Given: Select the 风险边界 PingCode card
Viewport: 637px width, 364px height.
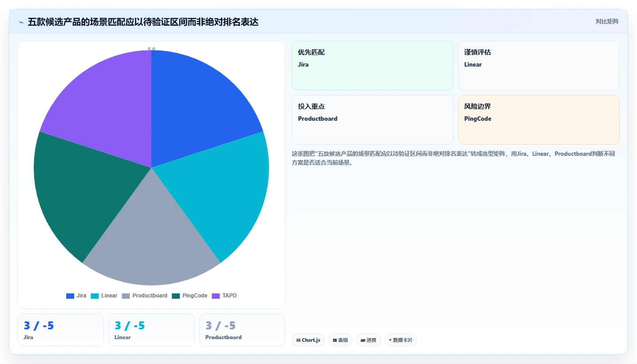Looking at the screenshot, I should pyautogui.click(x=538, y=120).
